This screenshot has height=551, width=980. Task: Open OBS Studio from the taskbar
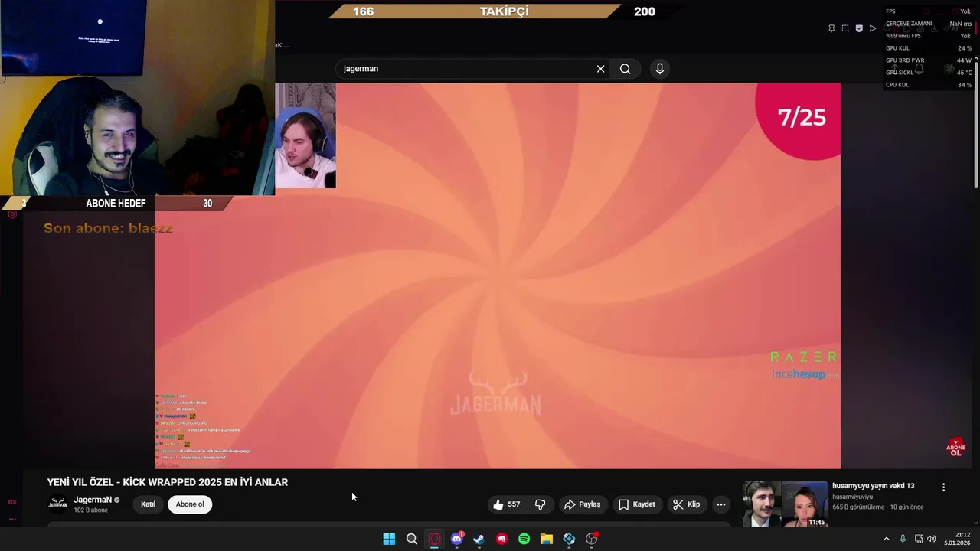[592, 539]
